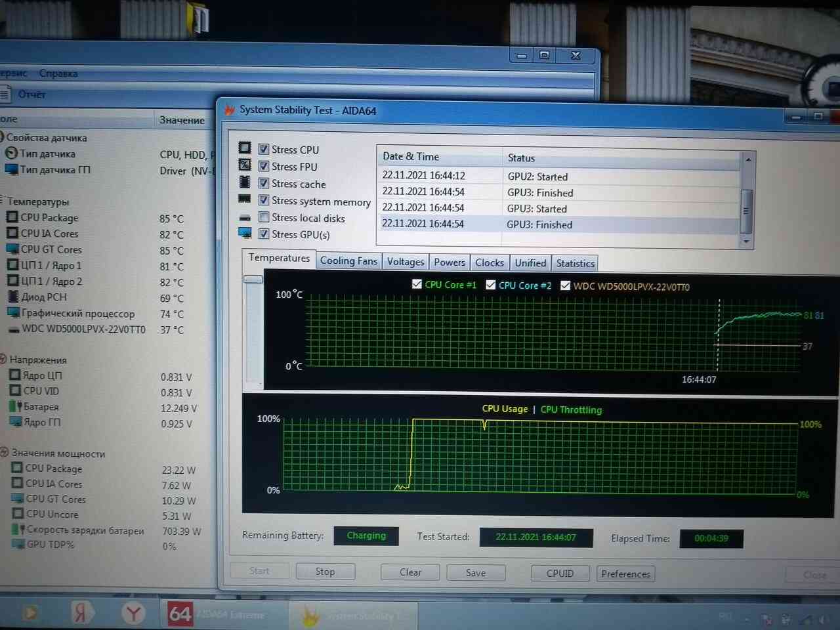The height and width of the screenshot is (630, 840).
Task: Open Preferences dialog
Action: click(625, 574)
